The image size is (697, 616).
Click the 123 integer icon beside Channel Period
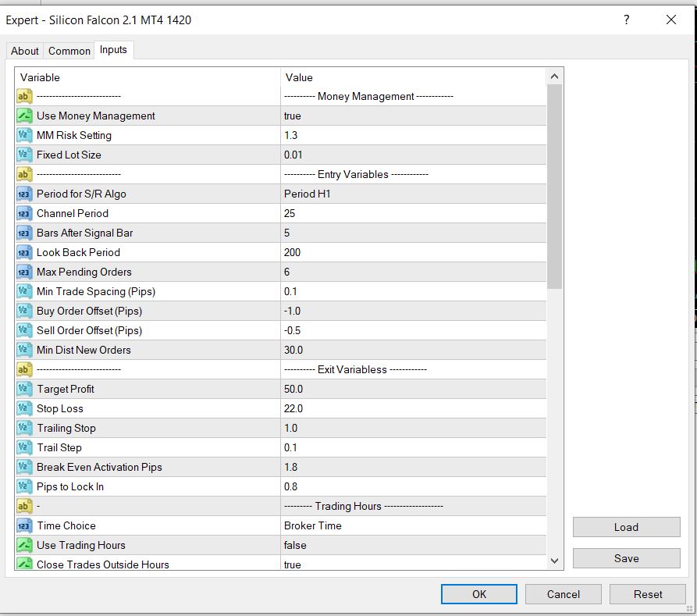pos(23,213)
